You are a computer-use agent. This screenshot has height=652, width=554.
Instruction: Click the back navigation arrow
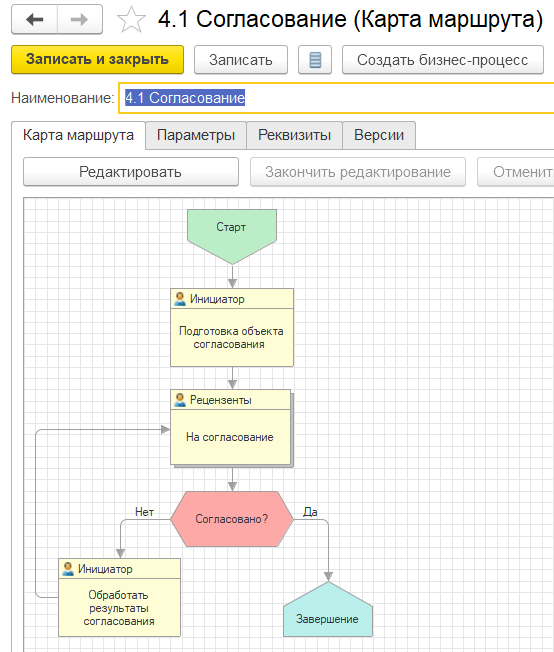coord(35,19)
